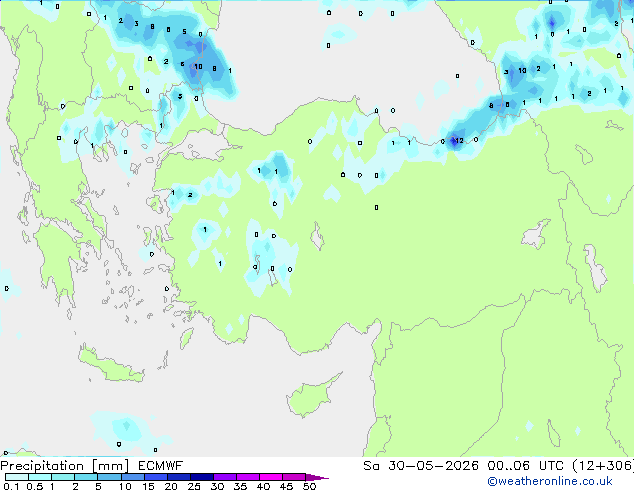Click the 2–5 mm legend color swatch
Viewport: 634px width, 490px height.
pos(86,477)
